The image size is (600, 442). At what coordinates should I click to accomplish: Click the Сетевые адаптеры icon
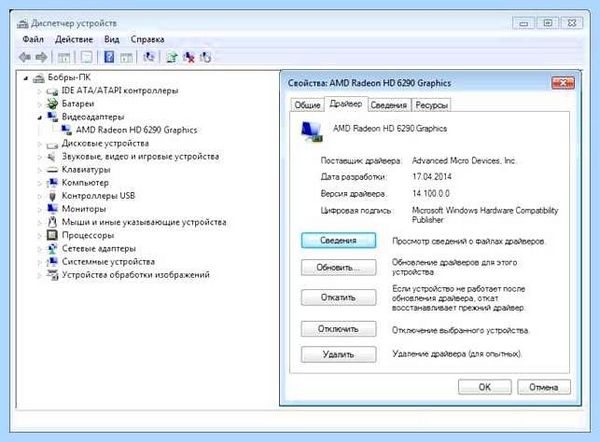[52, 249]
